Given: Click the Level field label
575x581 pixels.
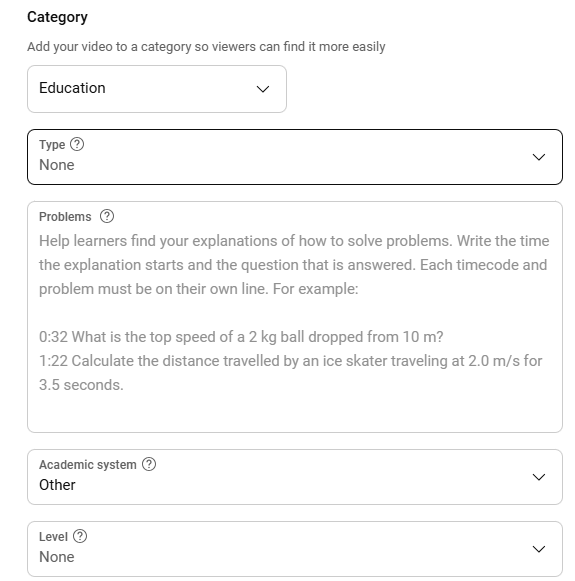Looking at the screenshot, I should (x=53, y=536).
